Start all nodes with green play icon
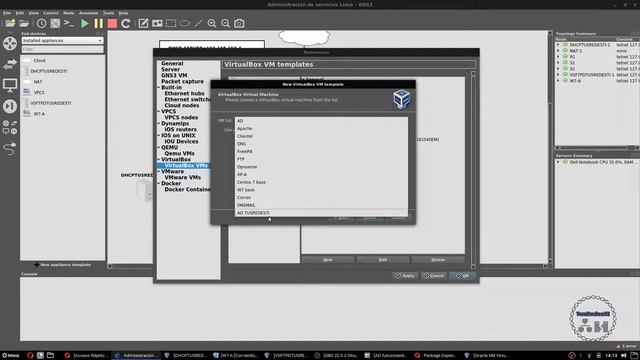Screen dimensions: 640x360 [x=84, y=23]
